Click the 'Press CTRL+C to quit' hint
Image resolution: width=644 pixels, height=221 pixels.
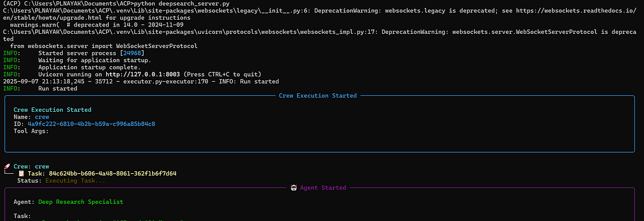222,74
